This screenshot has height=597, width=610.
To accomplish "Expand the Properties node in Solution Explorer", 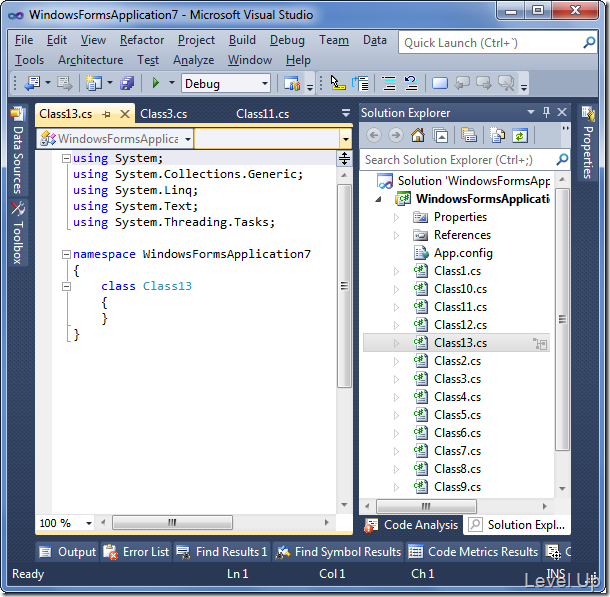I will [396, 217].
